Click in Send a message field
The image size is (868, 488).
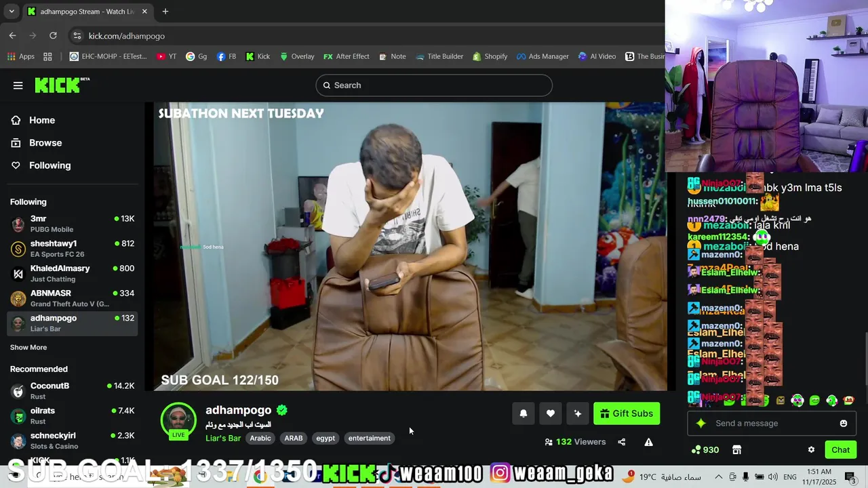click(x=773, y=423)
